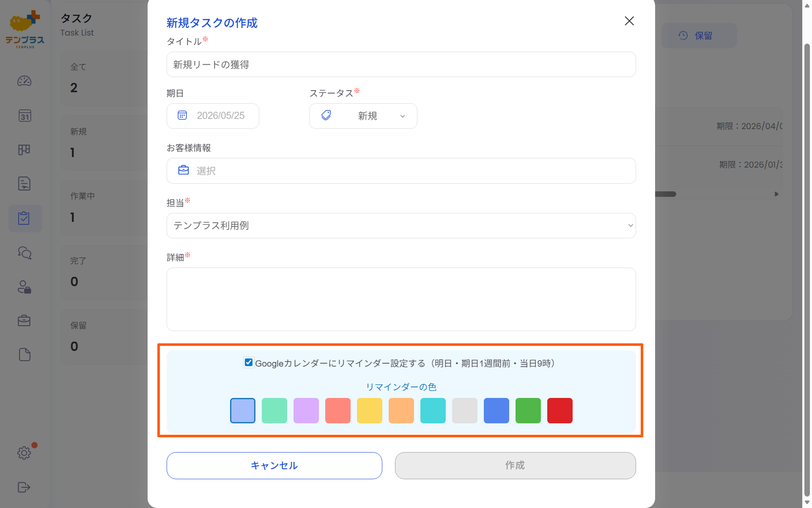The image size is (812, 508).
Task: Click the 新規タスクの作成 heading
Action: click(212, 23)
